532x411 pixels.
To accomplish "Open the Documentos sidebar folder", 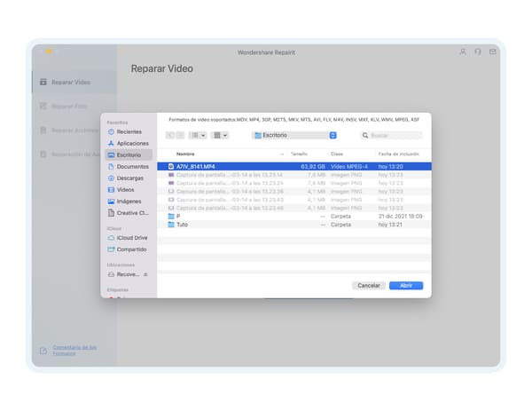I will point(128,166).
